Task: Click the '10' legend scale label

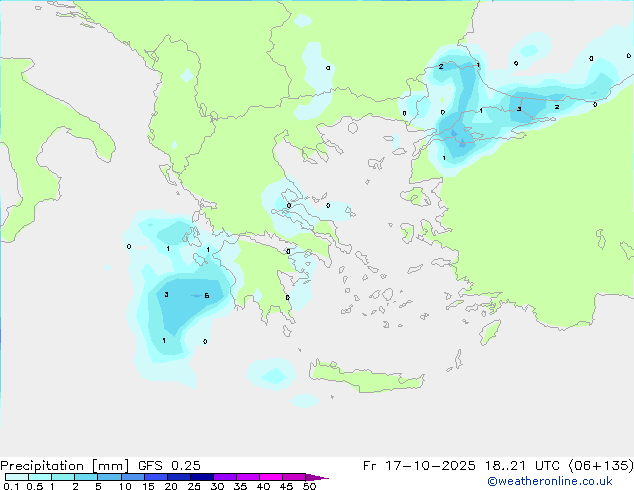Action: [x=125, y=486]
